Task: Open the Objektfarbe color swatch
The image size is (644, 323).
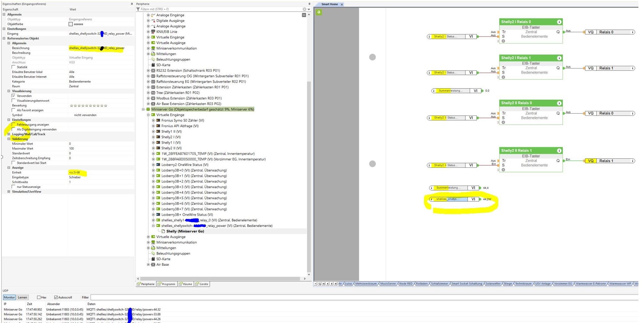Action: point(71,24)
